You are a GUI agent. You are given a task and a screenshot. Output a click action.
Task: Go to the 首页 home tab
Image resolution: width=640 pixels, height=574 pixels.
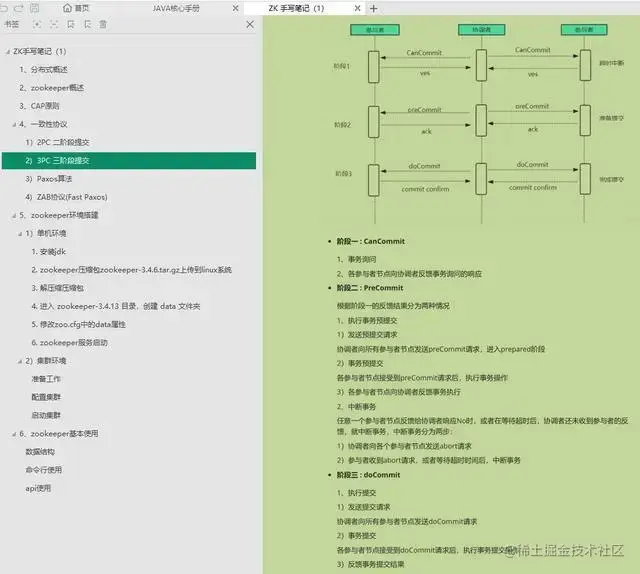pyautogui.click(x=76, y=8)
